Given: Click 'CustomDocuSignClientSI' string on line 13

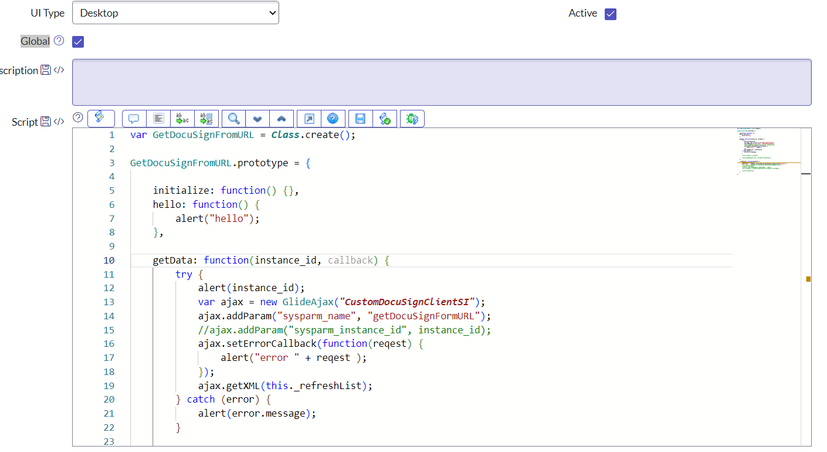Looking at the screenshot, I should [x=407, y=302].
